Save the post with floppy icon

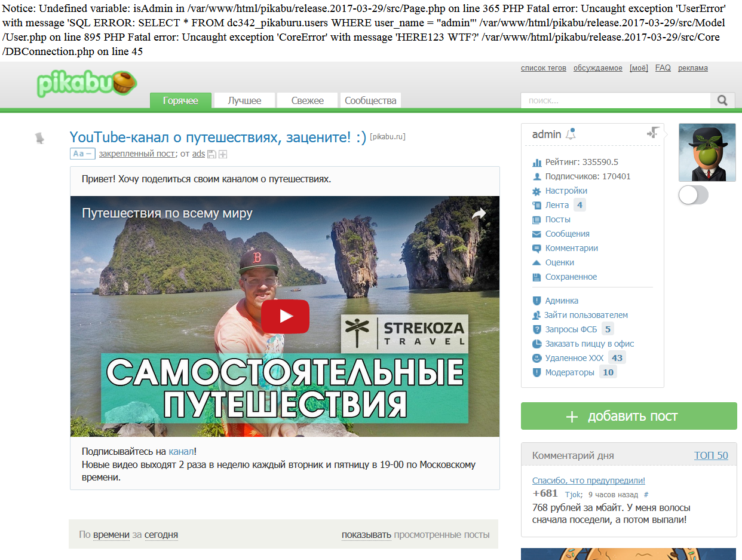click(x=211, y=154)
